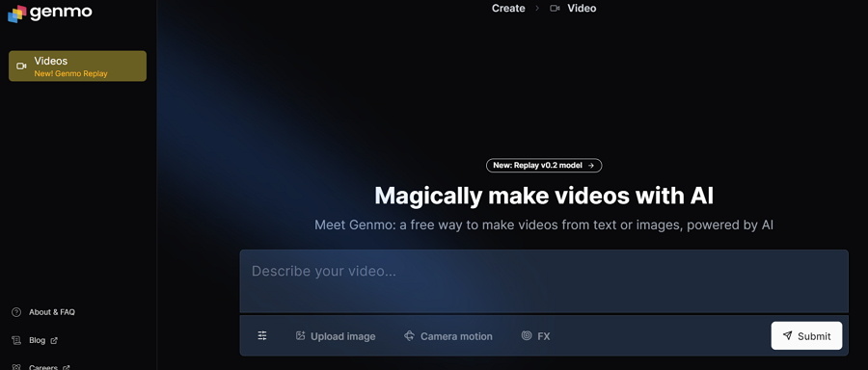Viewport: 868px width, 370px height.
Task: Open the New: Replay v0.2 model announcement
Action: click(544, 165)
